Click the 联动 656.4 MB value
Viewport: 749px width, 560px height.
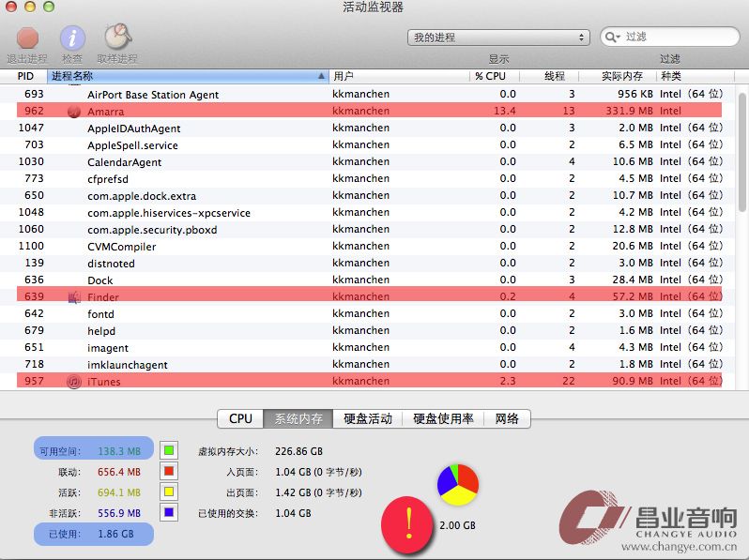pyautogui.click(x=119, y=472)
